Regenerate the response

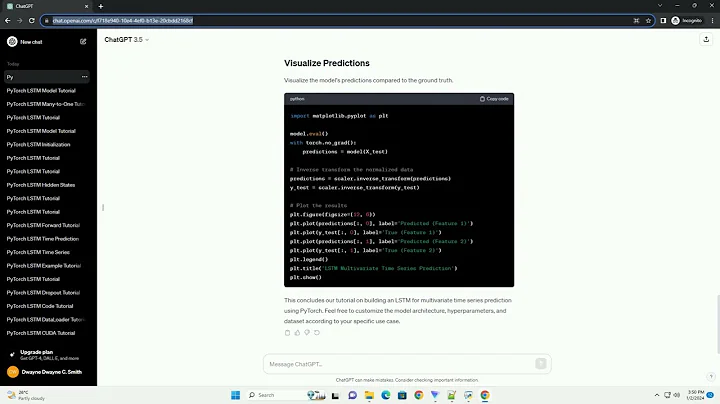click(317, 333)
